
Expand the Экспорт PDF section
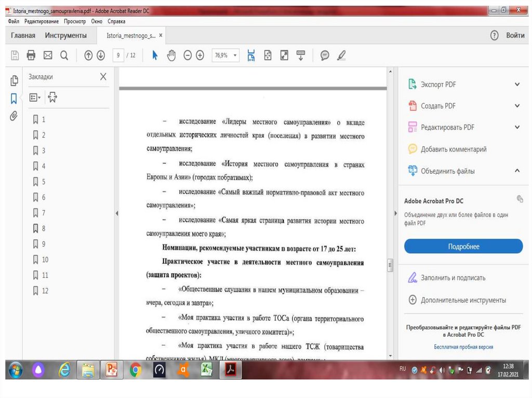[x=517, y=85]
